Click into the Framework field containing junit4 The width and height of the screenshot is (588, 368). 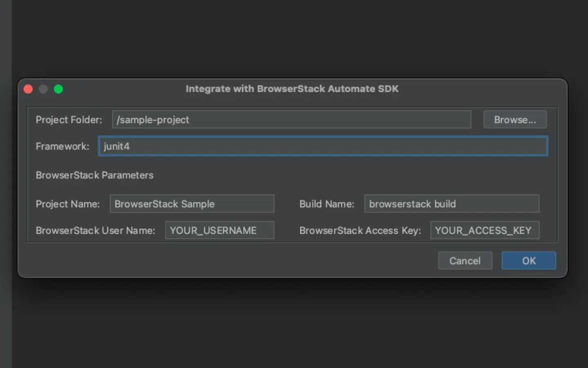[x=323, y=146]
